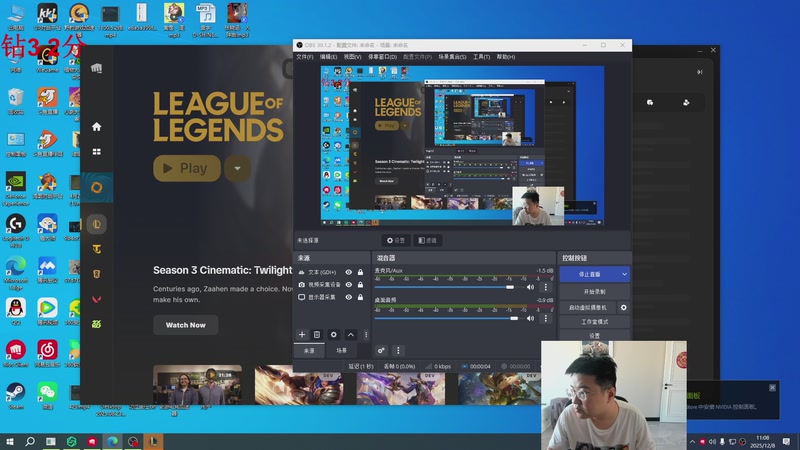
Task: Expand the dropdown next to the Play button
Action: point(237,168)
